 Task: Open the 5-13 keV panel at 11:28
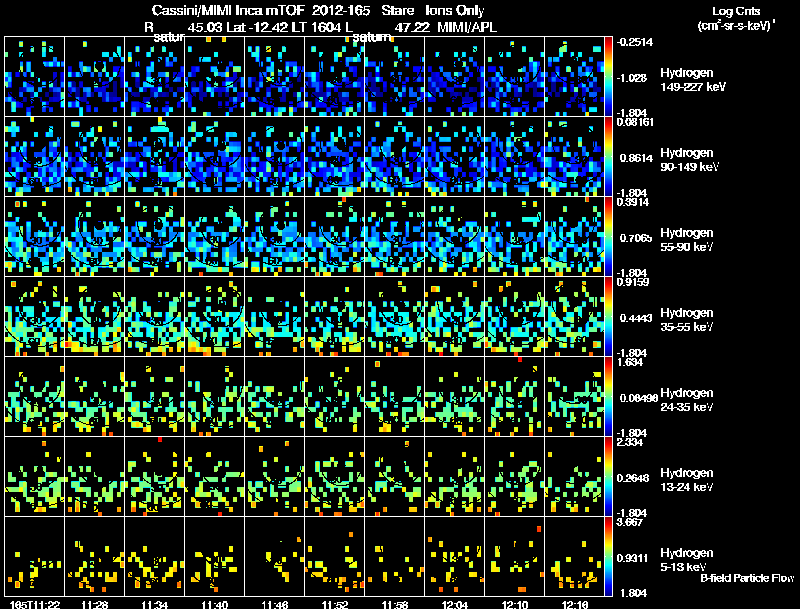pos(94,556)
